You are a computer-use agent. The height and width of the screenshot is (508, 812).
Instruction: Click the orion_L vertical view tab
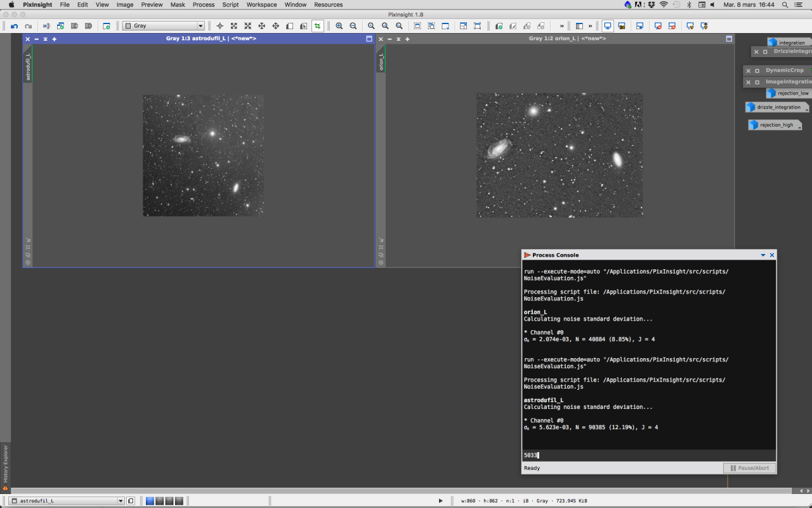(x=381, y=62)
